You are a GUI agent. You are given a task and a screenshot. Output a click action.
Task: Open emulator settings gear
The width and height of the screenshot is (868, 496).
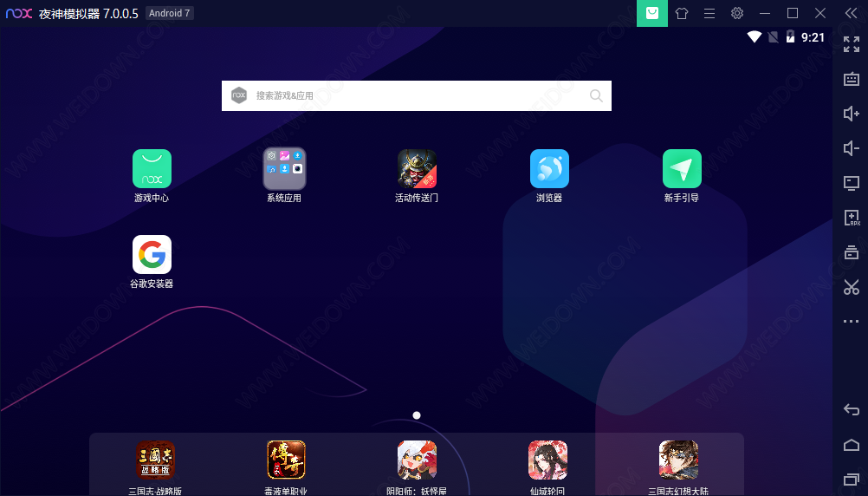[737, 13]
